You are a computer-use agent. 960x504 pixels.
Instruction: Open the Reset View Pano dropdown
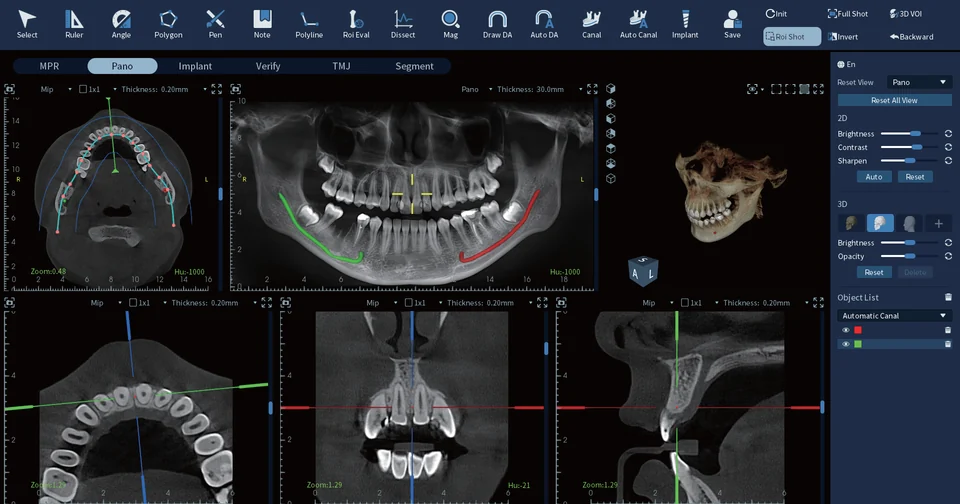point(919,82)
